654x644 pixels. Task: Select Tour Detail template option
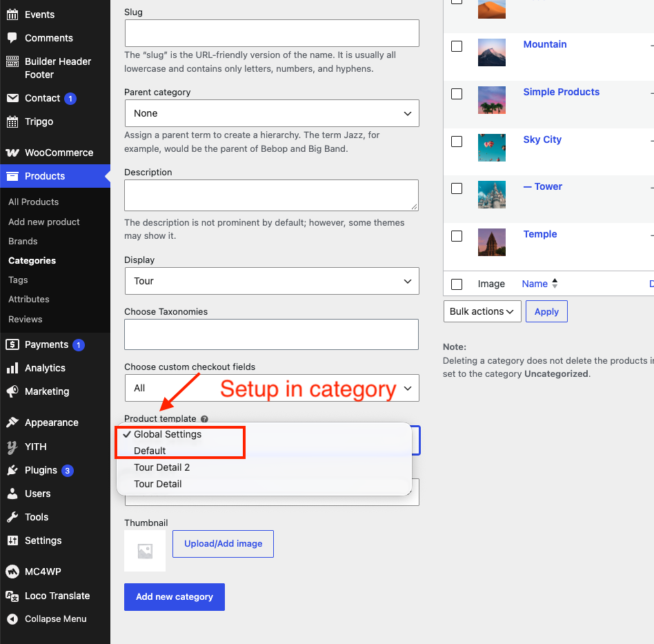[x=264, y=484]
